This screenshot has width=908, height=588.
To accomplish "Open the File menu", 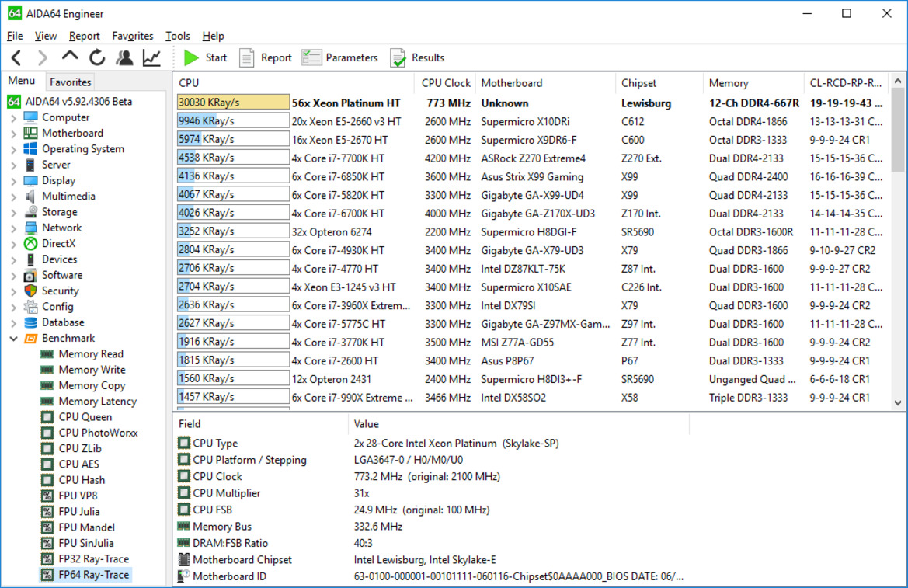I will click(x=15, y=36).
